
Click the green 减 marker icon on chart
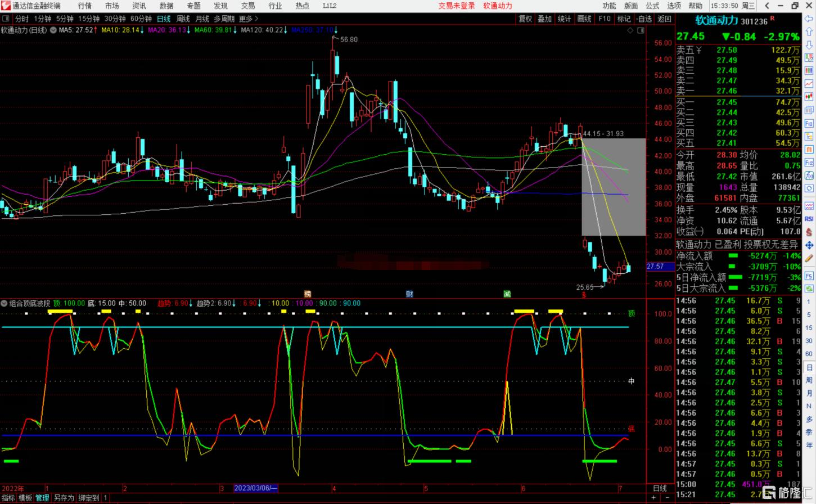point(507,294)
